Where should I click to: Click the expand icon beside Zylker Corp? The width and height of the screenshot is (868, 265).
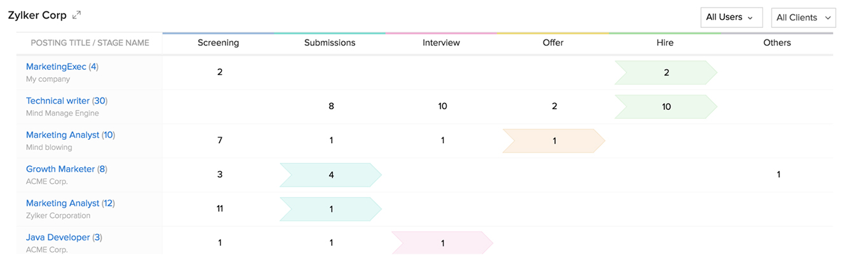click(x=77, y=15)
